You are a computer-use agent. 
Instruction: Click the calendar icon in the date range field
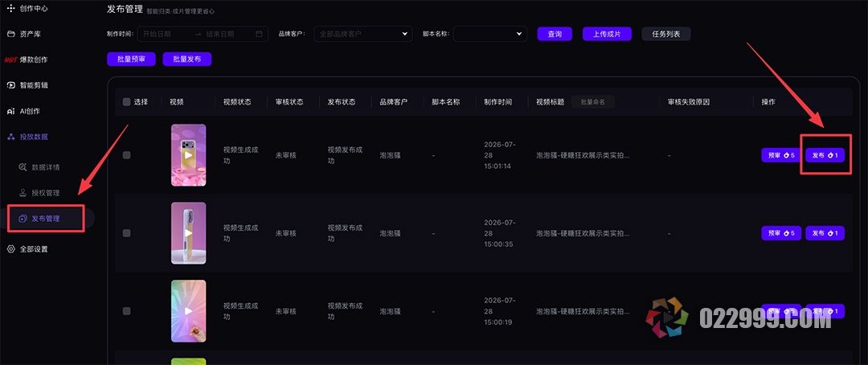coord(259,34)
